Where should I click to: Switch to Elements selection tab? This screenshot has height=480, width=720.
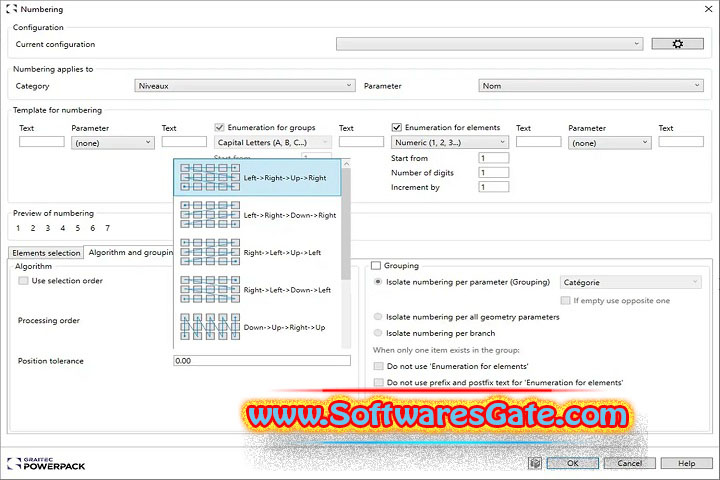[x=46, y=253]
